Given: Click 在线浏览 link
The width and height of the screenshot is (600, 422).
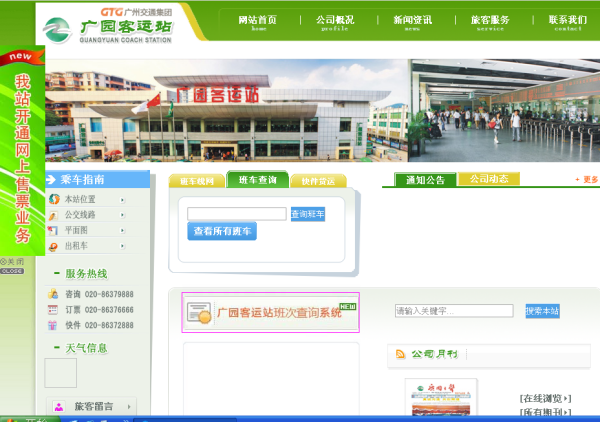Looking at the screenshot, I should tap(545, 399).
